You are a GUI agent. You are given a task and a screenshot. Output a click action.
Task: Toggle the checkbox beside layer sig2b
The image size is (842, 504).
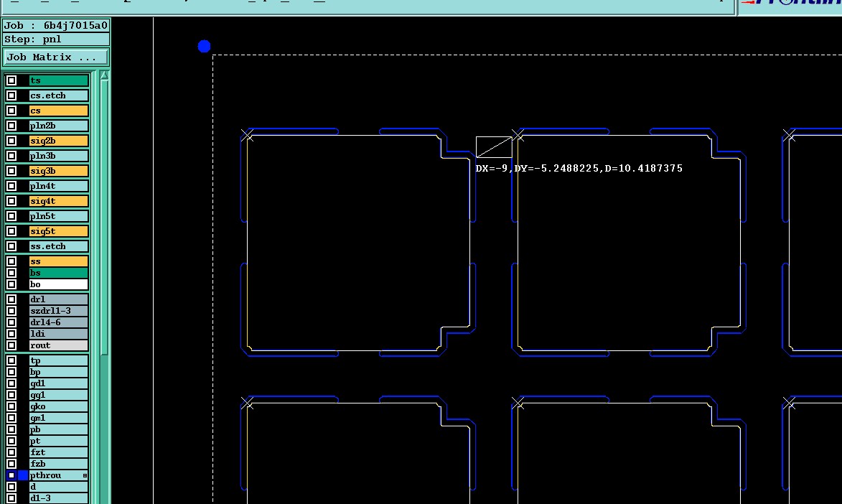pos(11,141)
